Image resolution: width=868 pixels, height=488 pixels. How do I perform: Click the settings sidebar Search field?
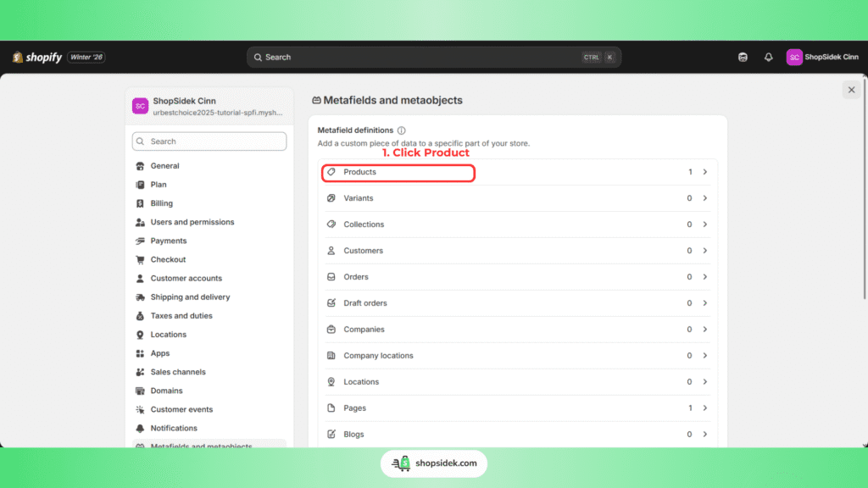pyautogui.click(x=209, y=141)
